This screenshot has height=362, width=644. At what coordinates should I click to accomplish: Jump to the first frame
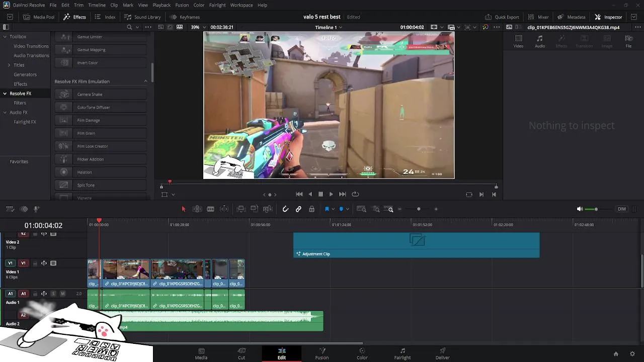[299, 194]
